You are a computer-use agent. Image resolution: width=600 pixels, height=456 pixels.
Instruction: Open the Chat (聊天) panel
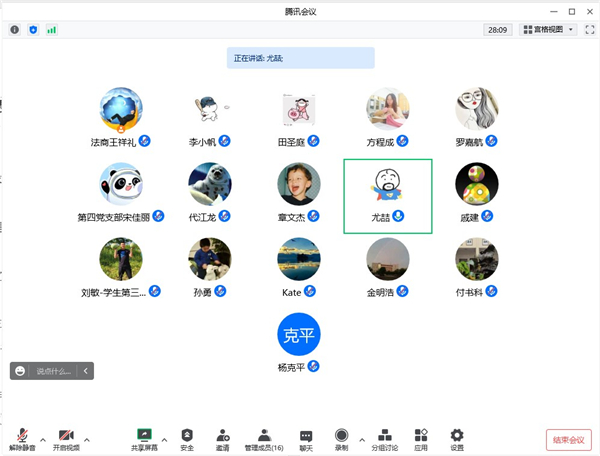pyautogui.click(x=306, y=439)
